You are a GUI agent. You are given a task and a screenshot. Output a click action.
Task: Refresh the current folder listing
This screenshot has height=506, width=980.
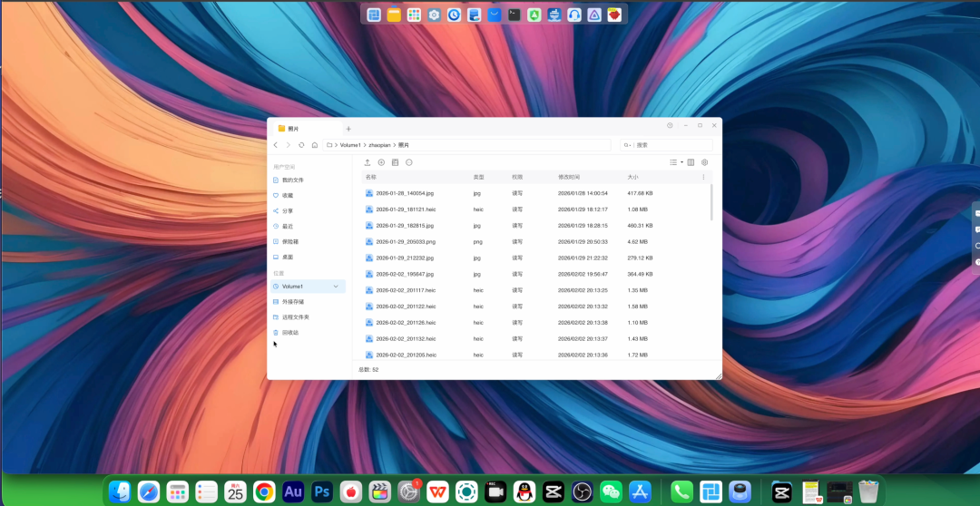tap(301, 145)
